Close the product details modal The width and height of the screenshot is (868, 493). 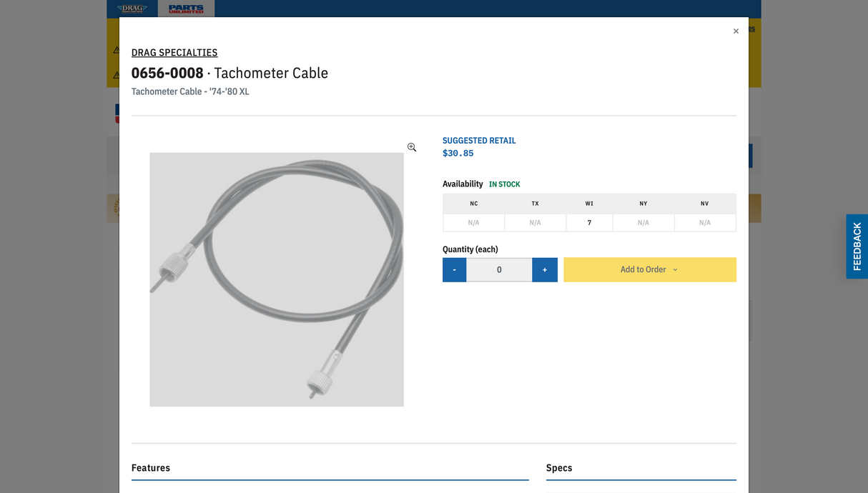pos(736,31)
